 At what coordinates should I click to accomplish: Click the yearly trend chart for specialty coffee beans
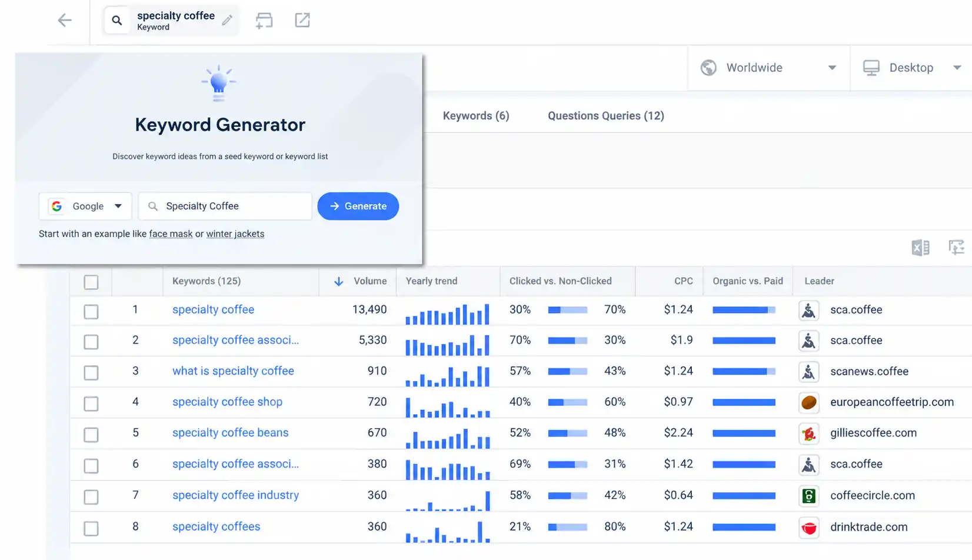click(x=448, y=438)
